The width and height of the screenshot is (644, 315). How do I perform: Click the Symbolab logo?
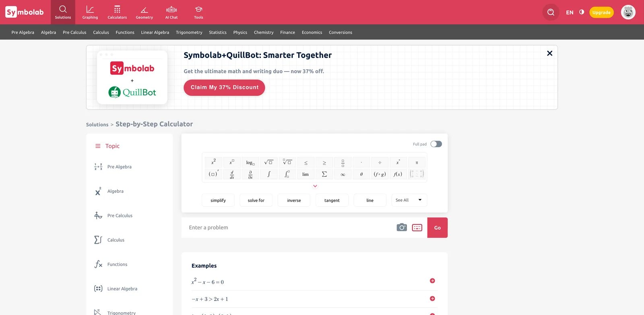click(25, 12)
